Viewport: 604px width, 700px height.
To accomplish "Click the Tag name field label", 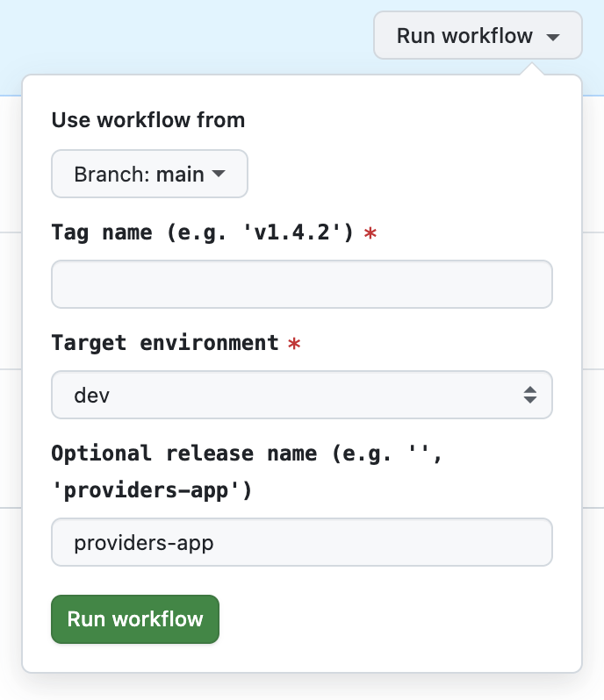I will coord(202,232).
